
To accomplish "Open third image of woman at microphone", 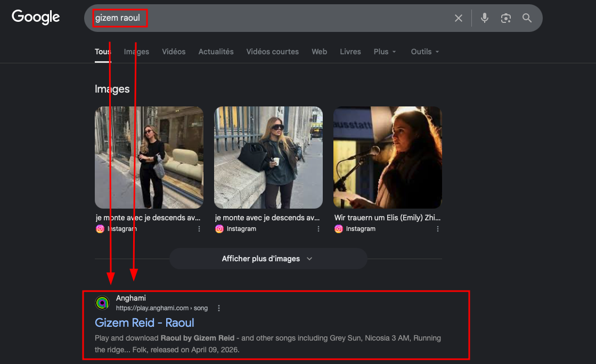I will click(x=388, y=158).
